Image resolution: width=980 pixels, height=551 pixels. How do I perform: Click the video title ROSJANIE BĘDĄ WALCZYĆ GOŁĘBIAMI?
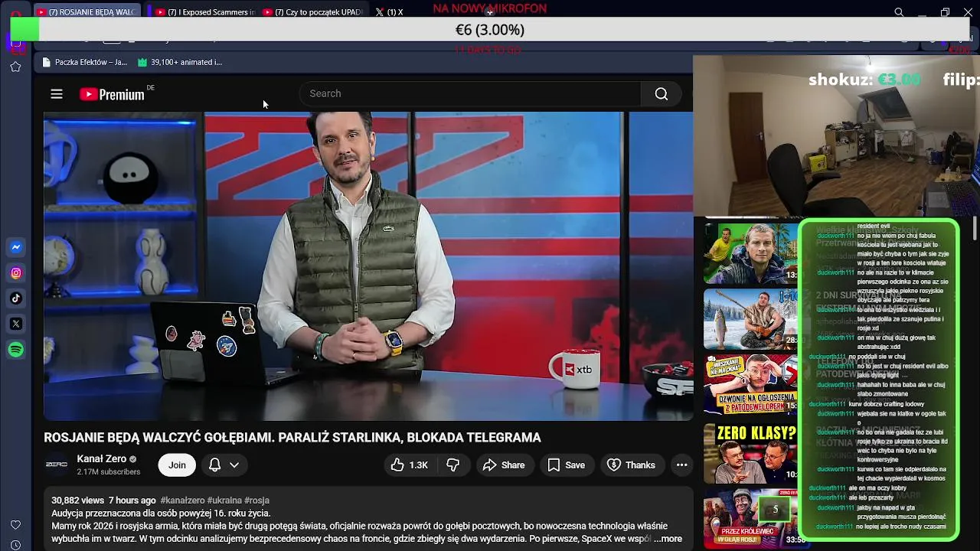point(292,438)
